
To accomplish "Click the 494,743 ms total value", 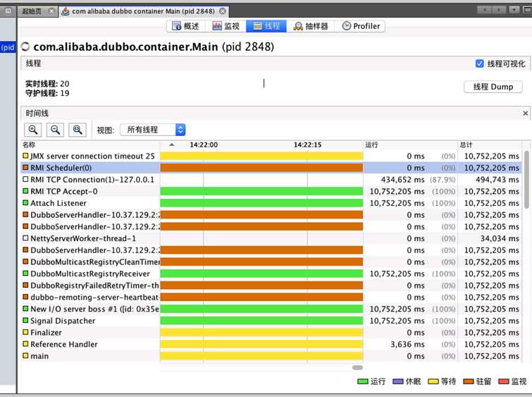I will tap(497, 180).
